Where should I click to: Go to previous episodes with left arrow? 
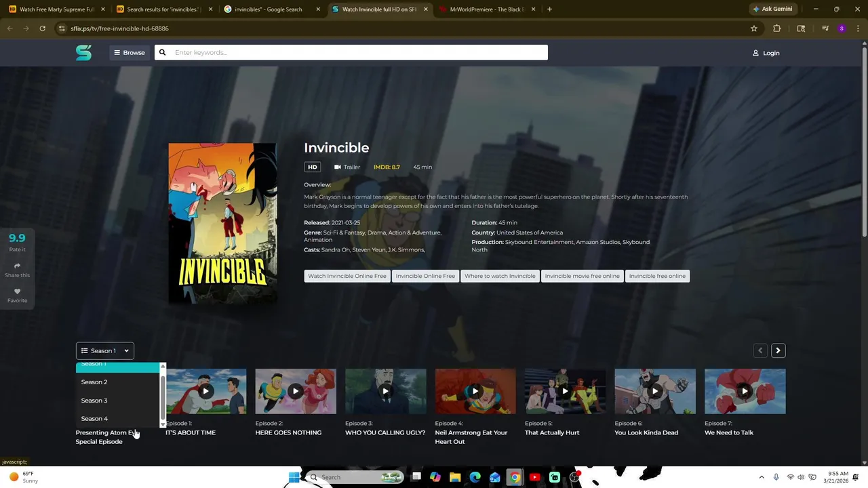(x=760, y=350)
